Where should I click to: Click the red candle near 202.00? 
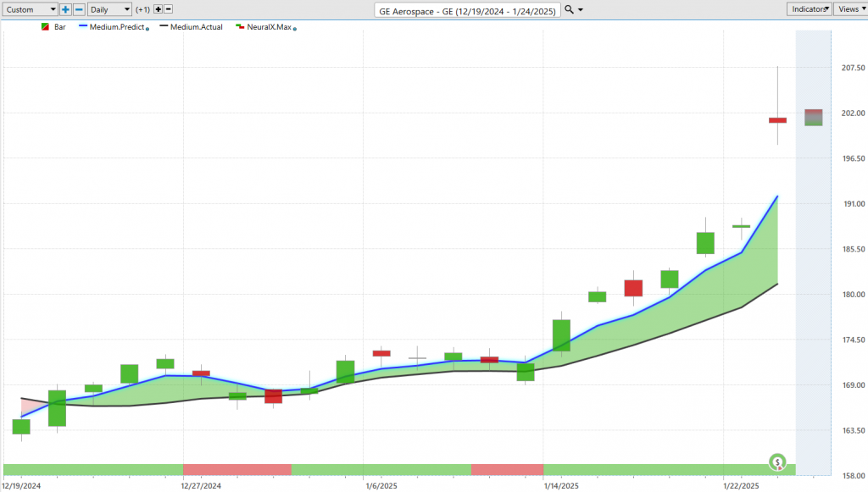point(777,120)
